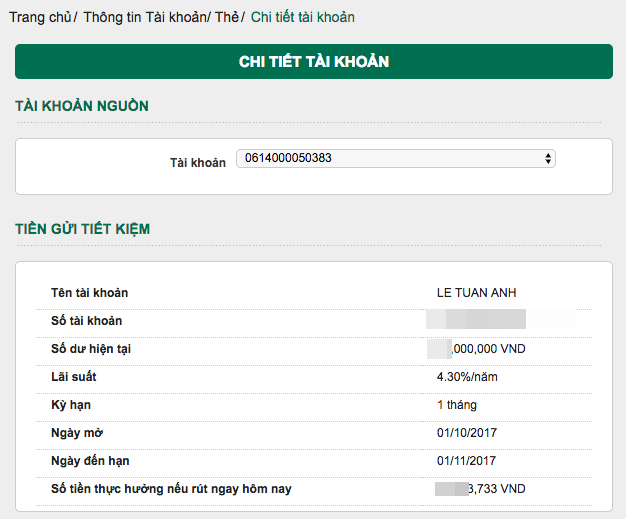Click the payout amount ending in 3,733 VND
The width and height of the screenshot is (626, 519).
point(496,489)
